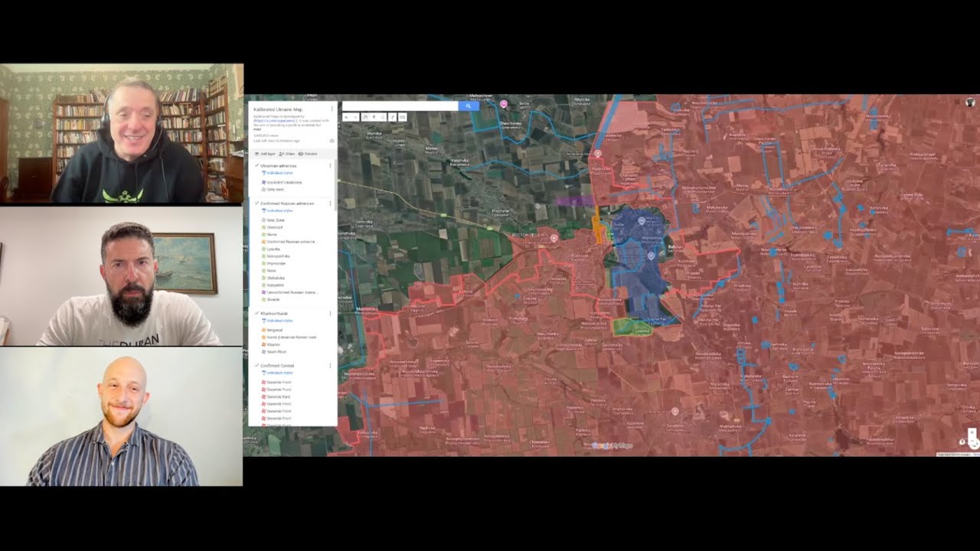Toggle the Confirmed Russian advances layer checkbox

[256, 203]
